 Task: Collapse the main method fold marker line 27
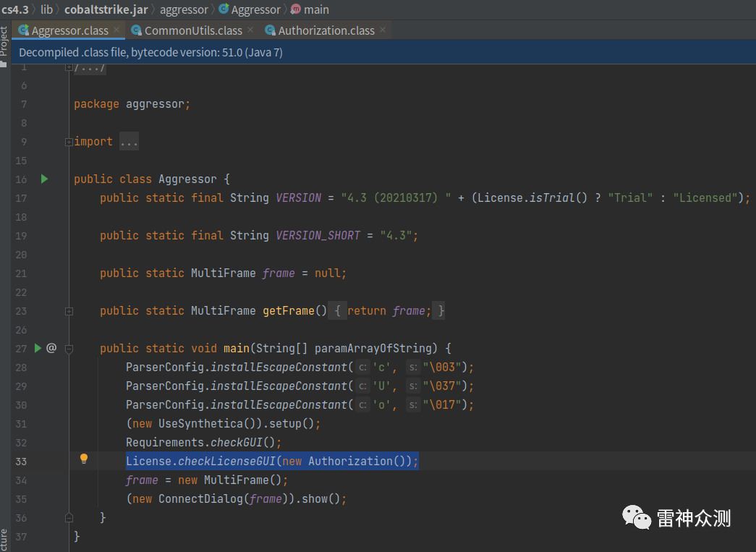[69, 349]
